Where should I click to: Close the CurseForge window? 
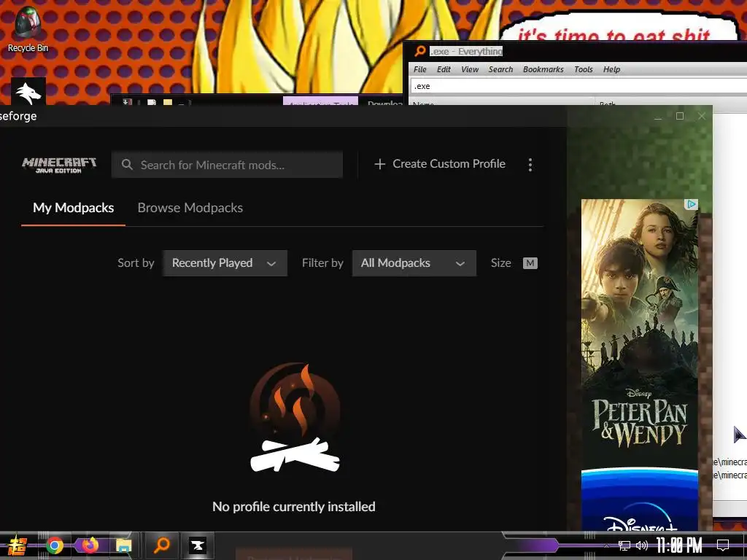point(701,116)
